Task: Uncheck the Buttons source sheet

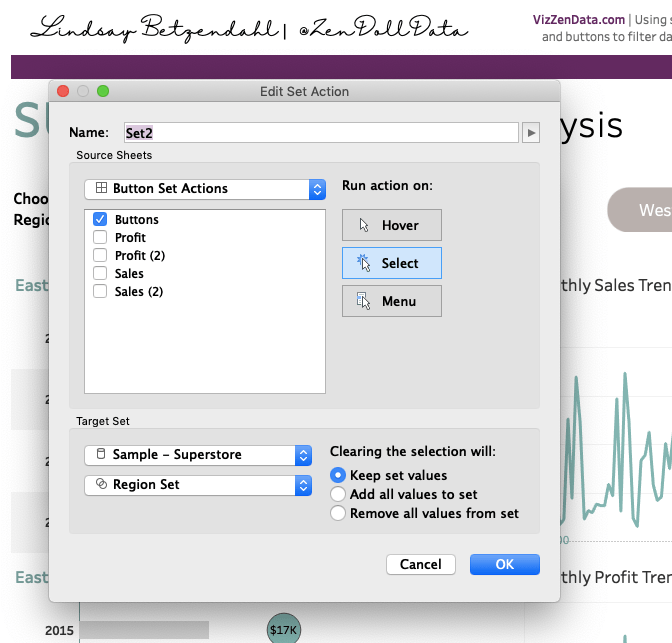Action: pos(100,220)
